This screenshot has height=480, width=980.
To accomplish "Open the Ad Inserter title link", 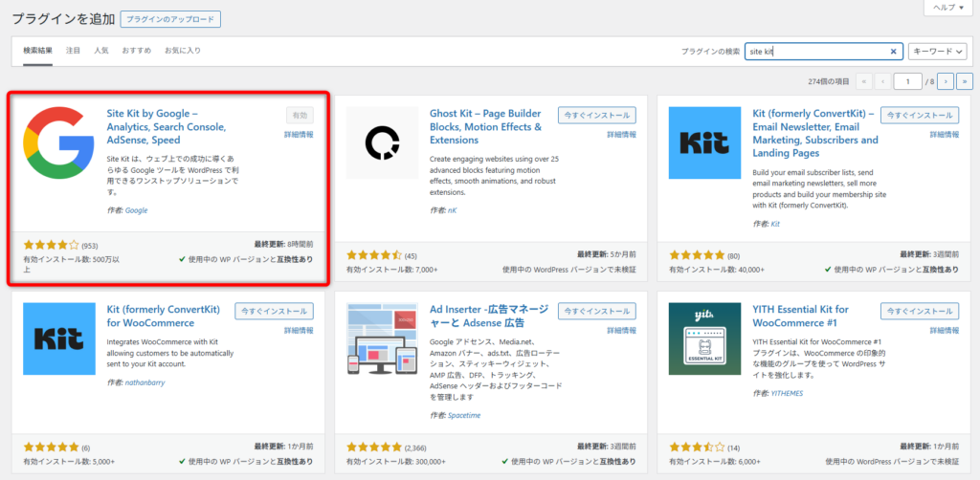I will point(489,316).
